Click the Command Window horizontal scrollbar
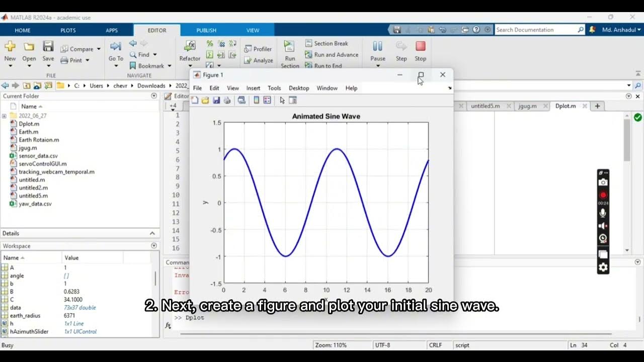This screenshot has height=362, width=644. (x=395, y=333)
